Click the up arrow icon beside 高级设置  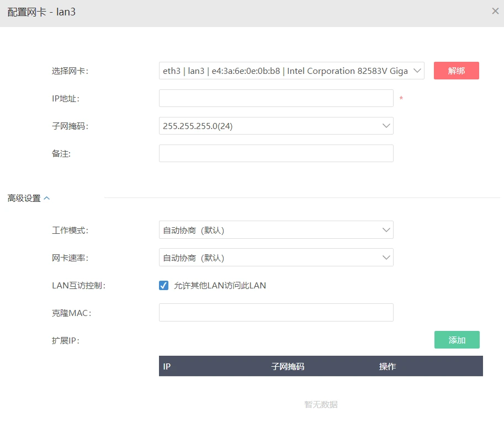47,198
